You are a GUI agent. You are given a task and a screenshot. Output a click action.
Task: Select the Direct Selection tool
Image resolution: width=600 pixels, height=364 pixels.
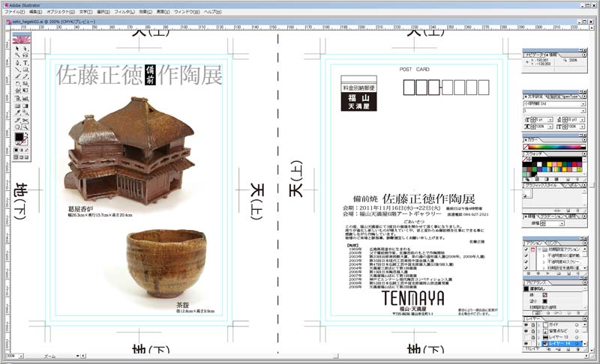point(25,49)
